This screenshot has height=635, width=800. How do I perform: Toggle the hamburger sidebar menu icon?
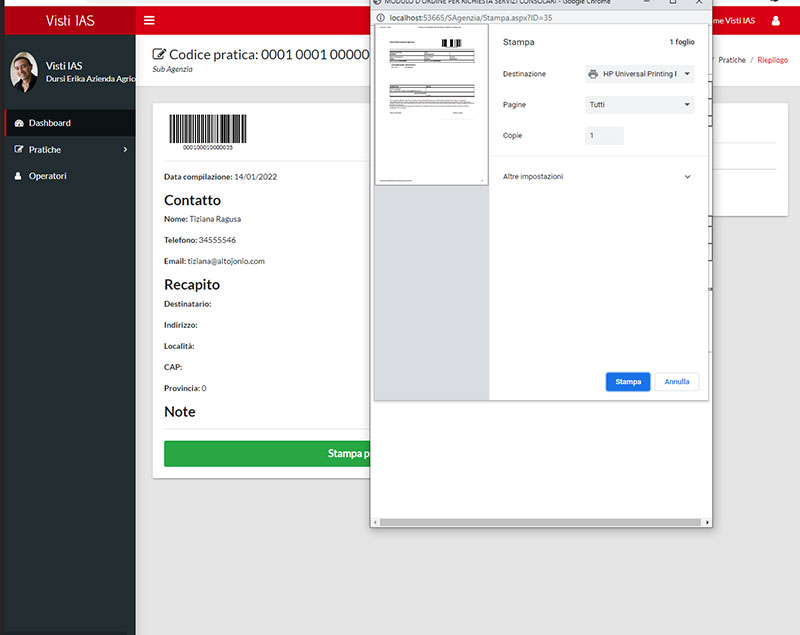tap(149, 20)
